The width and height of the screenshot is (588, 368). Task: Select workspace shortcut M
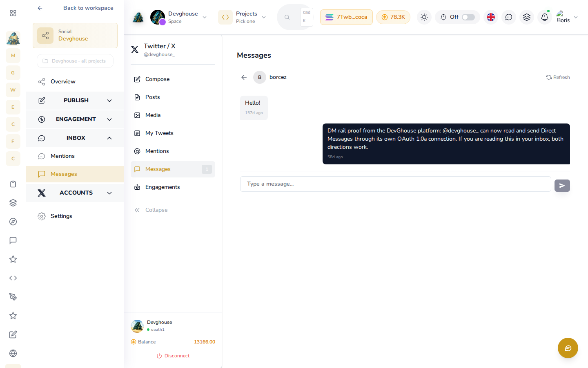pyautogui.click(x=13, y=56)
